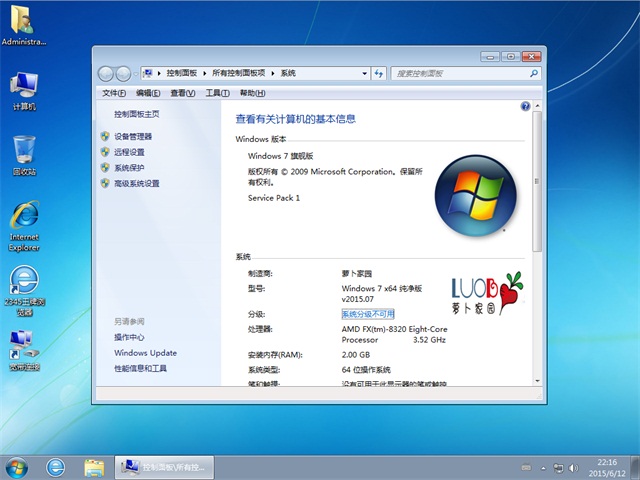Open 设备管理器 link in the sidebar
The width and height of the screenshot is (640, 480).
tap(133, 136)
